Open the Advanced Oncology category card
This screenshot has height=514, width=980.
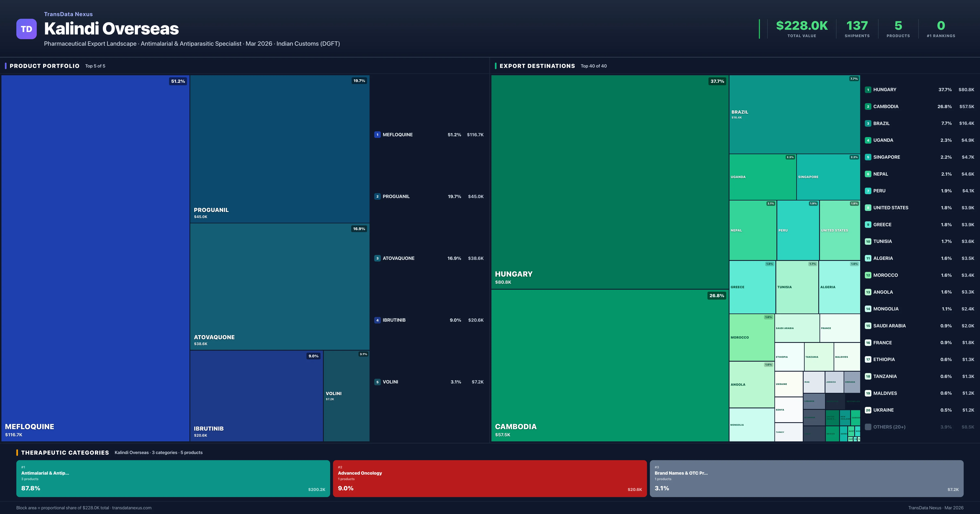(x=490, y=478)
